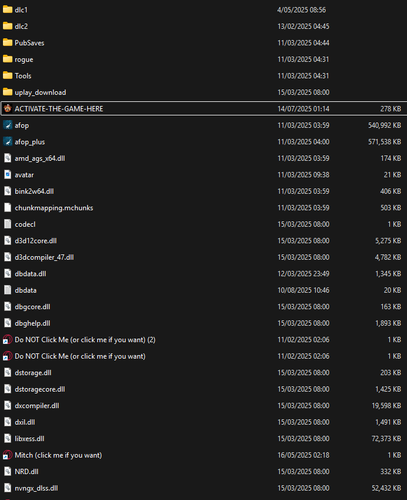This screenshot has width=407, height=500.
Task: Select the file name 'chunkmapping.mchunks'
Action: click(x=54, y=208)
